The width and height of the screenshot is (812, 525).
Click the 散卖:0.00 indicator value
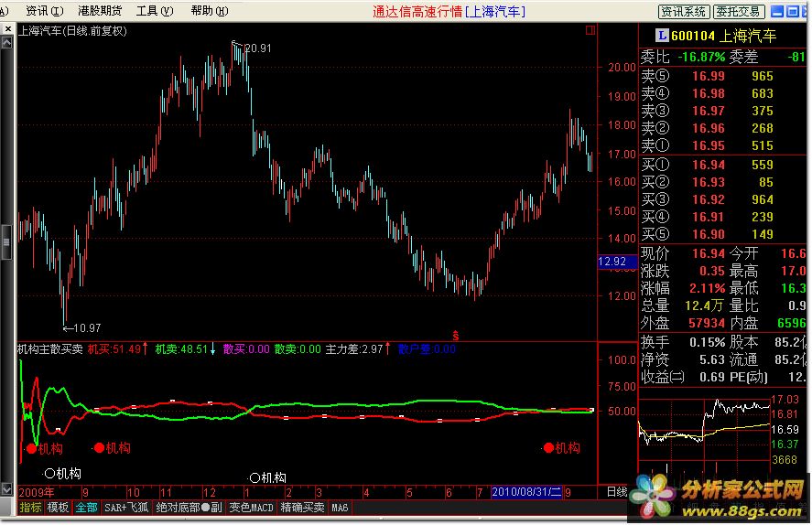[x=298, y=349]
